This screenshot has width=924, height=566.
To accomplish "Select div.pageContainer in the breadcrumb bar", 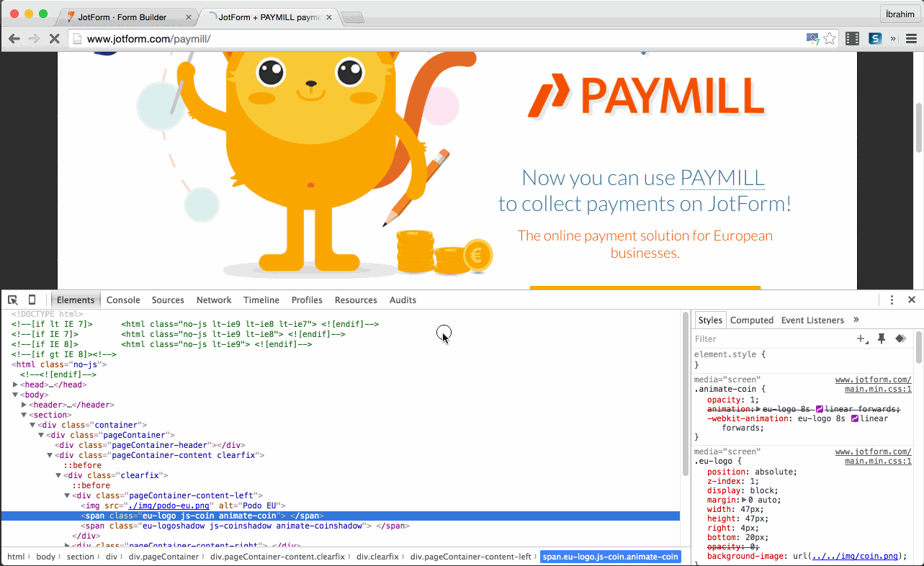I will click(x=163, y=557).
